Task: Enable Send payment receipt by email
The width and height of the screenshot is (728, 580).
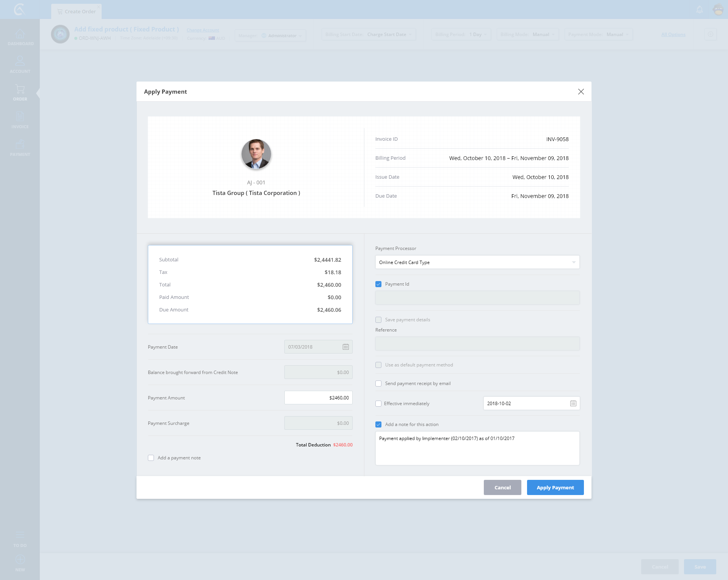Action: (x=378, y=384)
